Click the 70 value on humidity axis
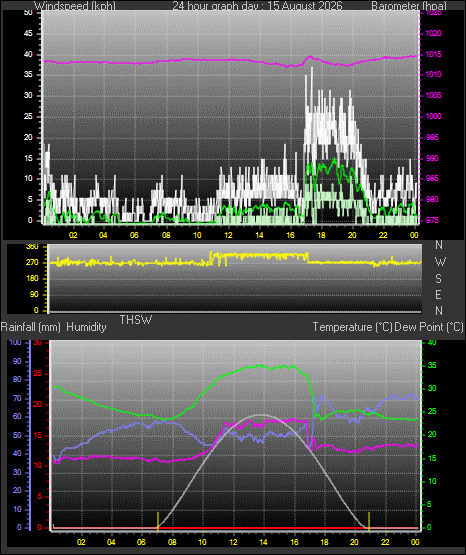The image size is (466, 555). (17, 398)
